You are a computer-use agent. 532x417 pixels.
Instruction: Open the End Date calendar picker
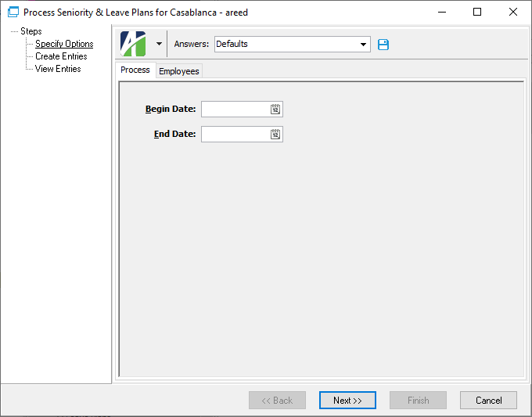[x=275, y=135]
